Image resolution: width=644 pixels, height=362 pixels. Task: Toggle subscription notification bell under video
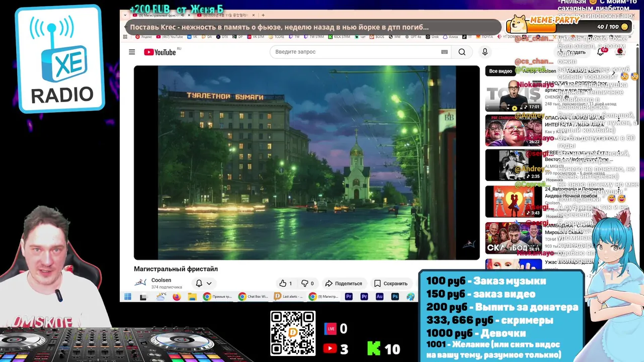click(199, 283)
